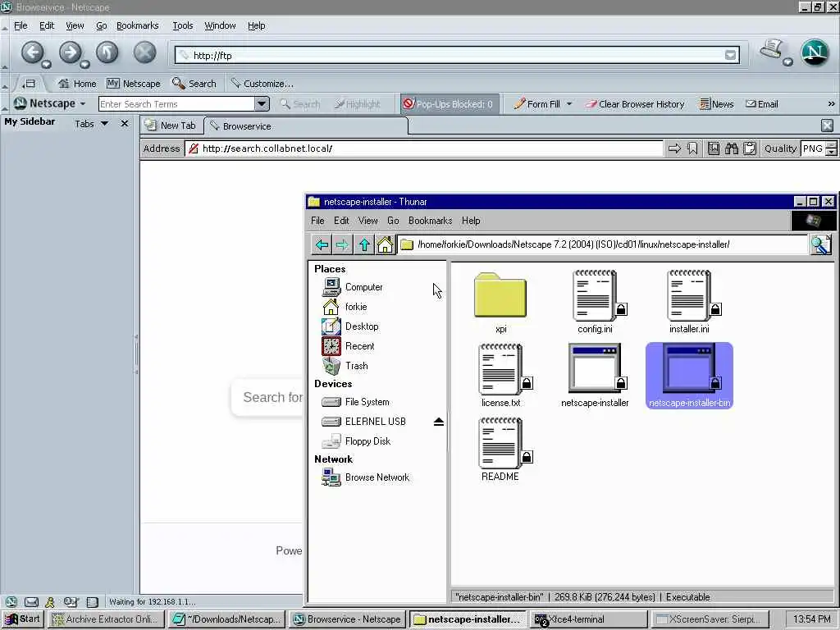840x630 pixels.
Task: Close My Sidebar panel
Action: pos(125,124)
